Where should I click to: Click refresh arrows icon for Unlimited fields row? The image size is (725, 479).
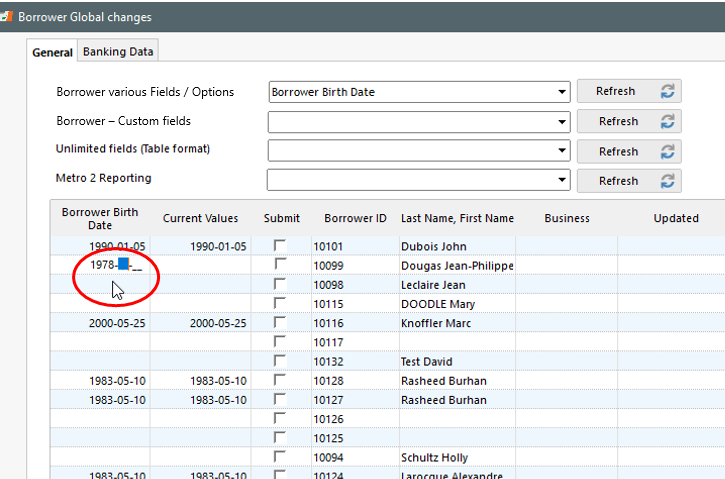667,152
